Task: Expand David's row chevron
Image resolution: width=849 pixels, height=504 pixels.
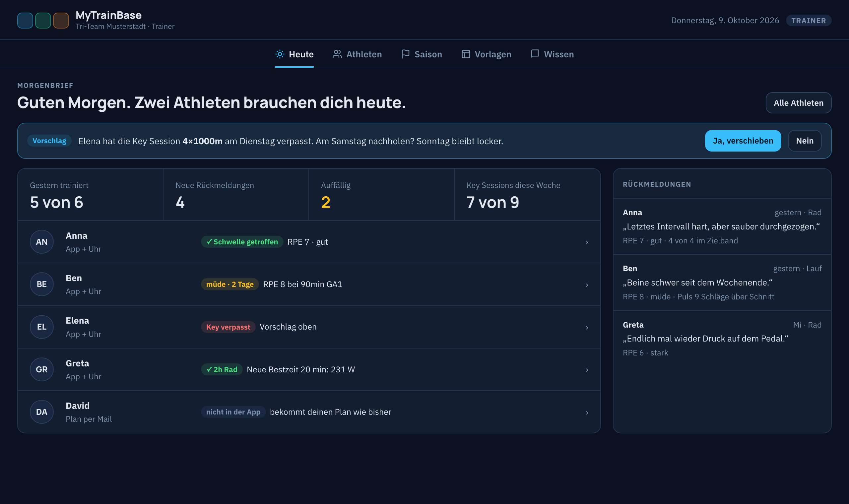Action: click(x=587, y=412)
